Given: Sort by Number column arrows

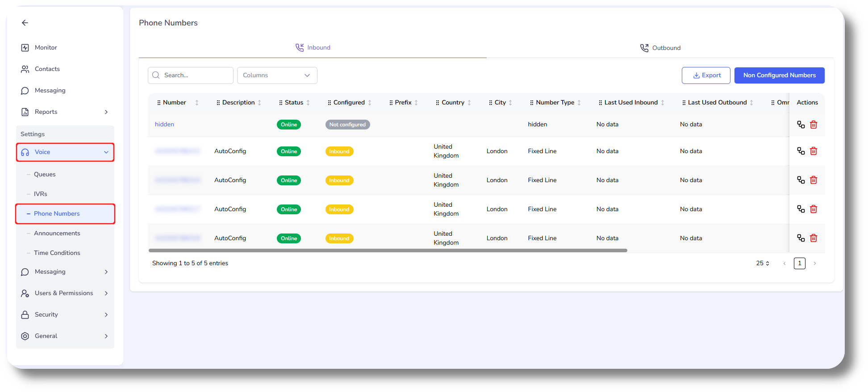Looking at the screenshot, I should (x=197, y=103).
